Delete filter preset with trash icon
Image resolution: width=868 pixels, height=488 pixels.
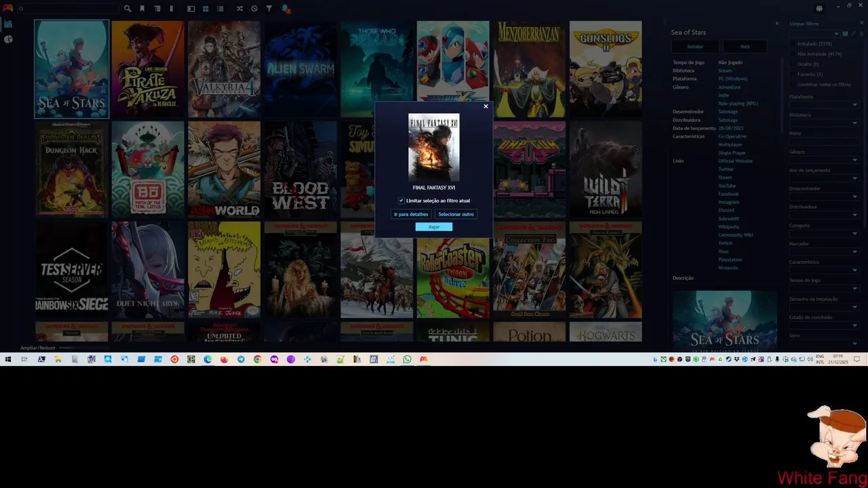861,34
